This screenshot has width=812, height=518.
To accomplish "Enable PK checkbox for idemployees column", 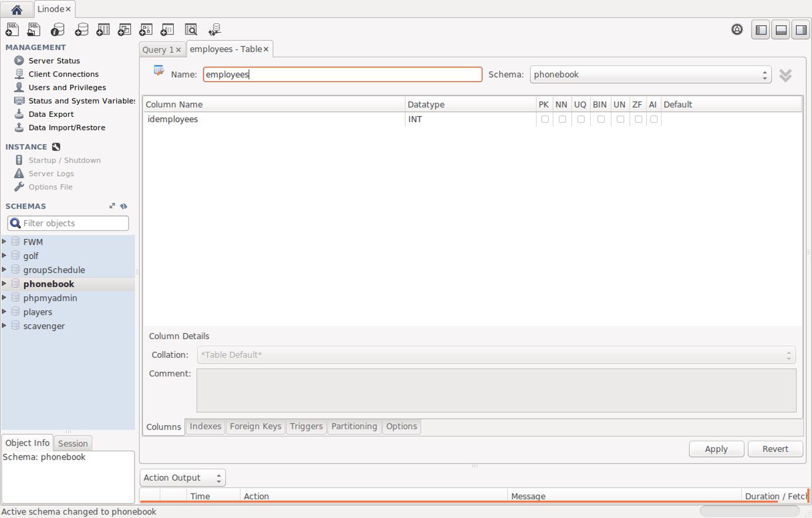I will click(x=544, y=119).
